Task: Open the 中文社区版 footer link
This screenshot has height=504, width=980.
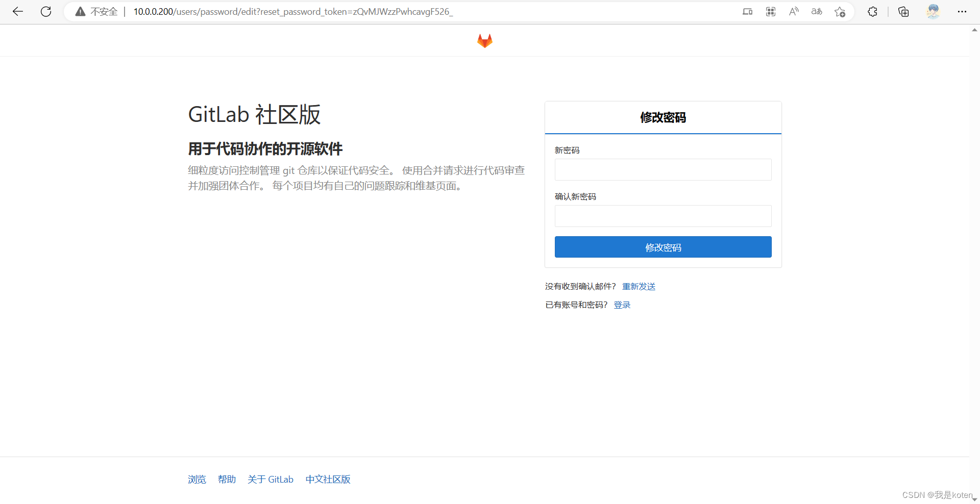Action: pyautogui.click(x=328, y=480)
